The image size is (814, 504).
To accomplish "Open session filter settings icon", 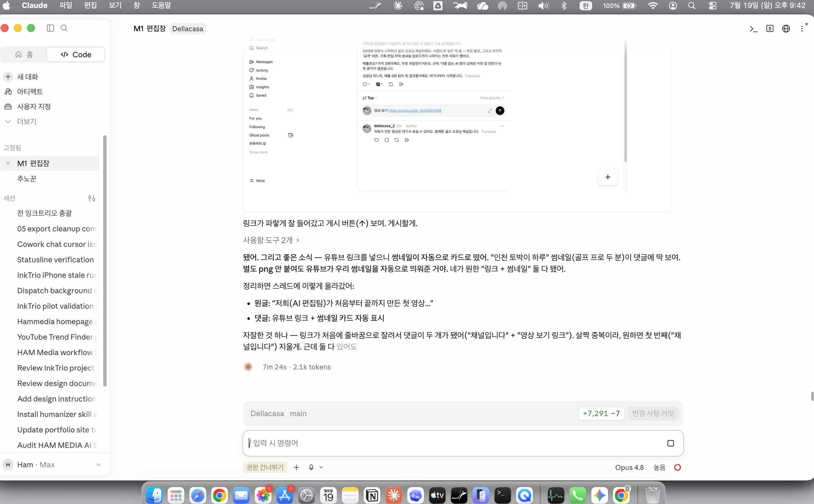I will pyautogui.click(x=92, y=198).
